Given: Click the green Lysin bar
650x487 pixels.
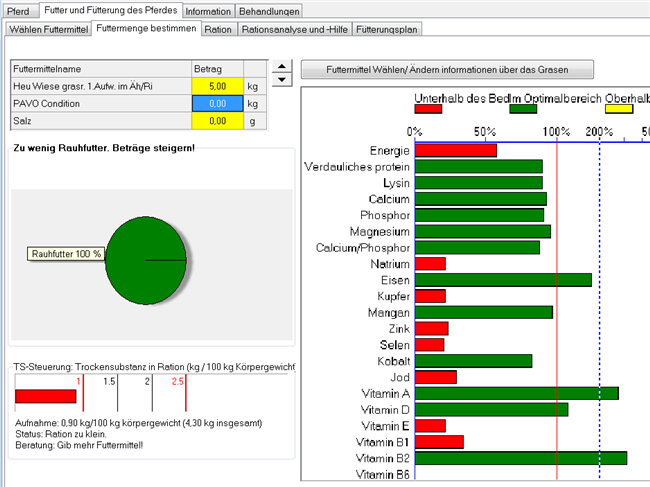Looking at the screenshot, I should coord(479,183).
